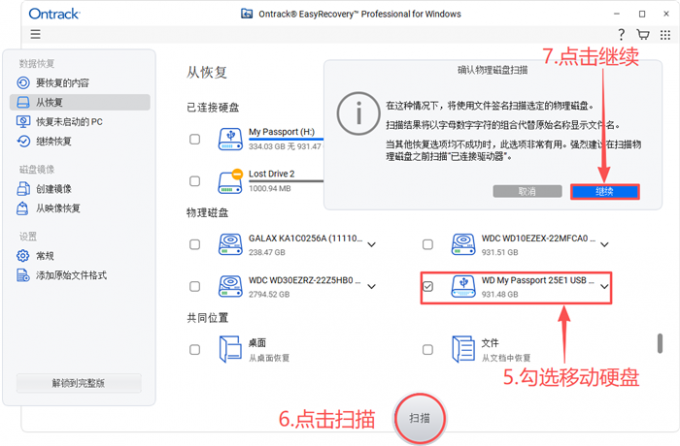This screenshot has height=446, width=680.
Task: Open the shopping cart icon
Action: coord(643,34)
